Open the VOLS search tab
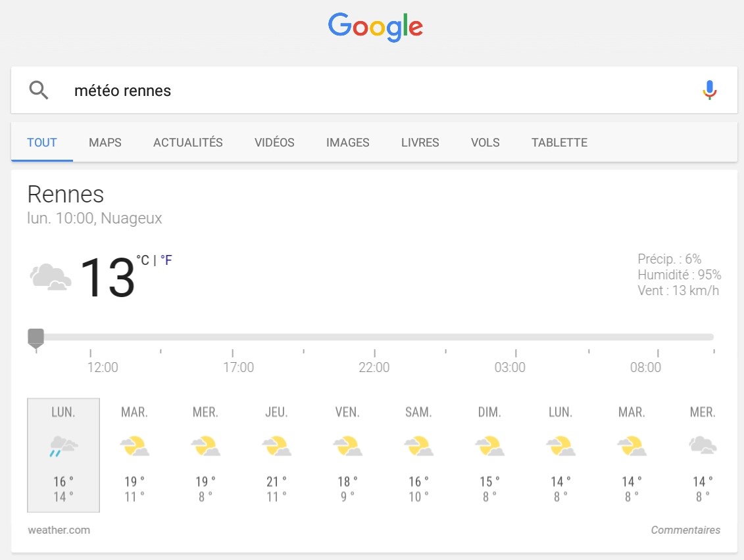 click(x=485, y=142)
